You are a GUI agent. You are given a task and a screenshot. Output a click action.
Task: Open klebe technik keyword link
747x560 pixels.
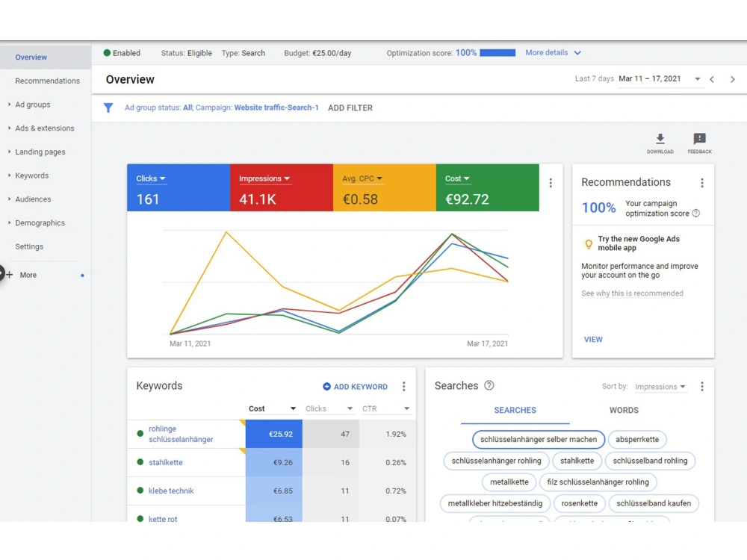171,491
